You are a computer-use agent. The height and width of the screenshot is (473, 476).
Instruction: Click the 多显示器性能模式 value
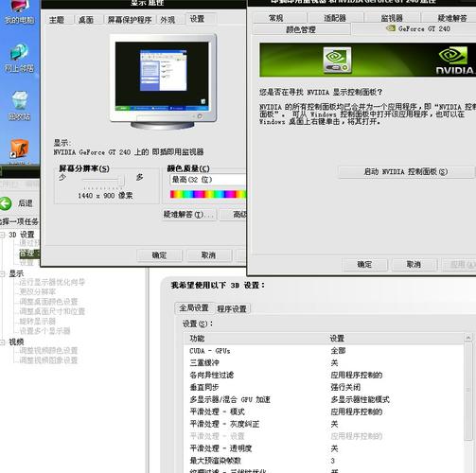360,399
